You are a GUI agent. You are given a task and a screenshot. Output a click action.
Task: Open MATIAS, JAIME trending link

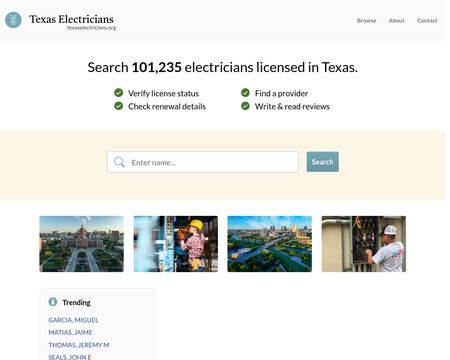pos(70,332)
